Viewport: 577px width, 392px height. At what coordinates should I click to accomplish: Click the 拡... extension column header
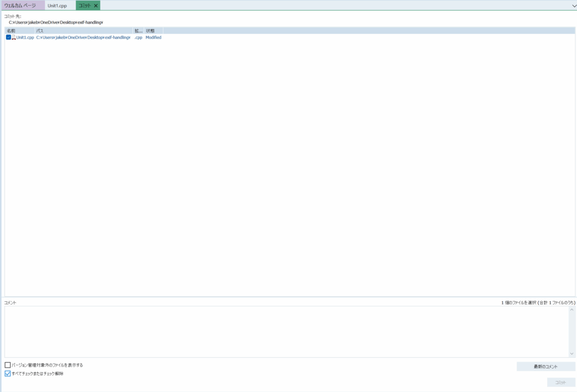click(138, 30)
